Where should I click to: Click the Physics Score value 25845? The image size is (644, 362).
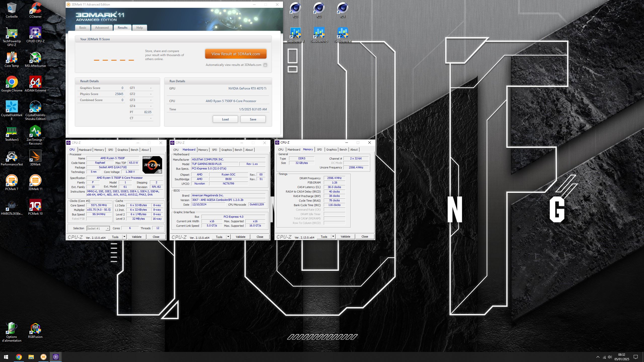click(119, 94)
